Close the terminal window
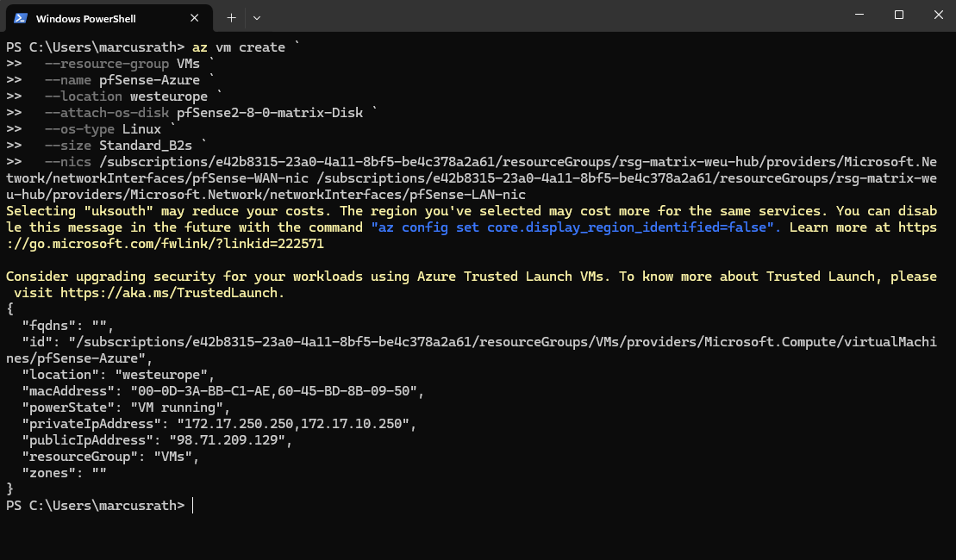This screenshot has width=956, height=560. point(937,15)
